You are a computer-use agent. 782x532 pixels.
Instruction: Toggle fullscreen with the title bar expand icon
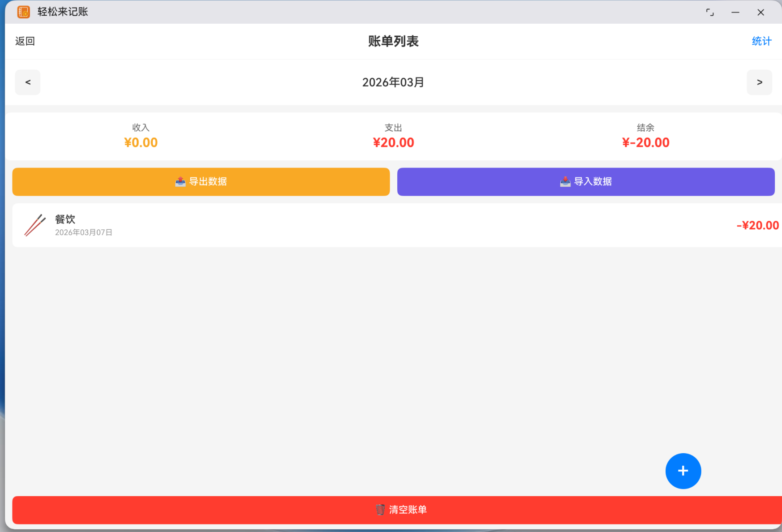[x=710, y=13]
